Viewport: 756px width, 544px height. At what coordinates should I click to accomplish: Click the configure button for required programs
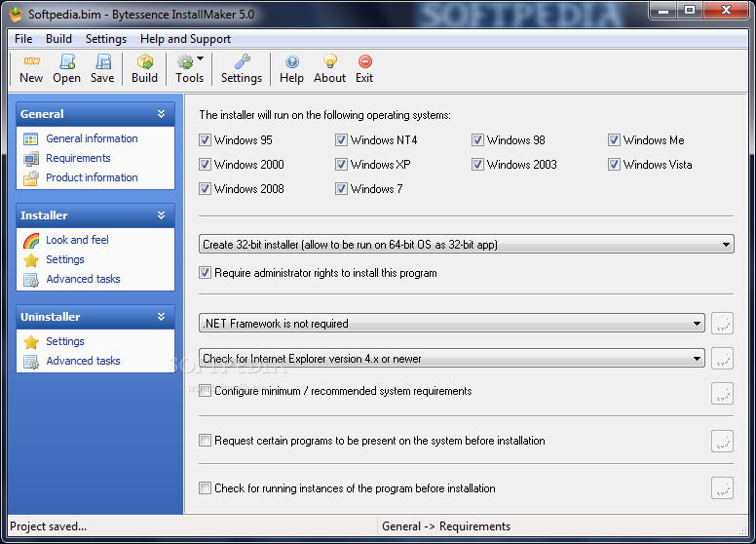click(722, 441)
